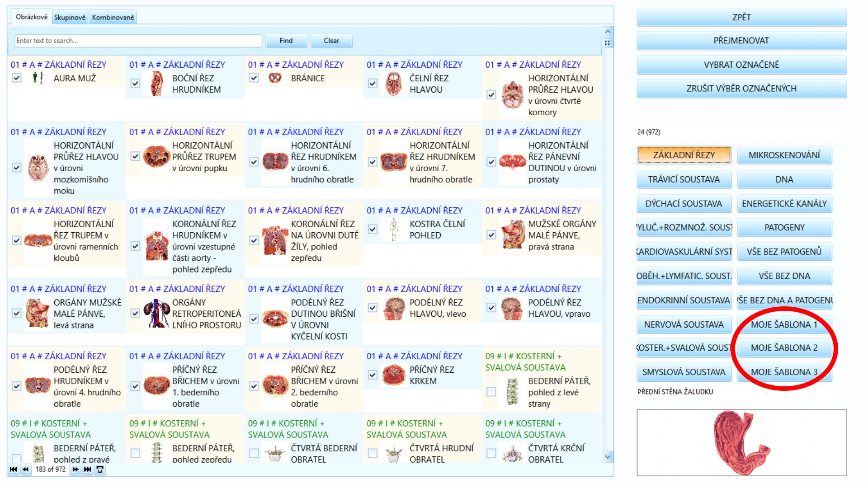Click the PŘEJMENOVAT button

pyautogui.click(x=741, y=41)
